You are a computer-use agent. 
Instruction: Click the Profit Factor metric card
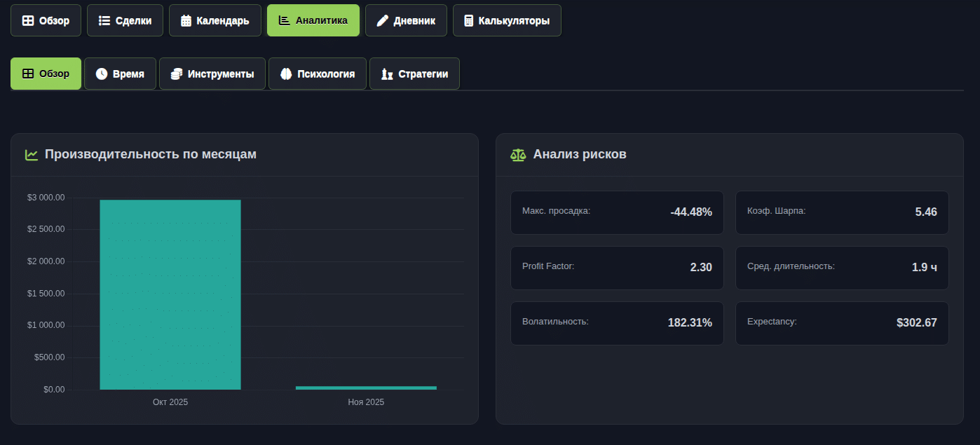tap(617, 268)
